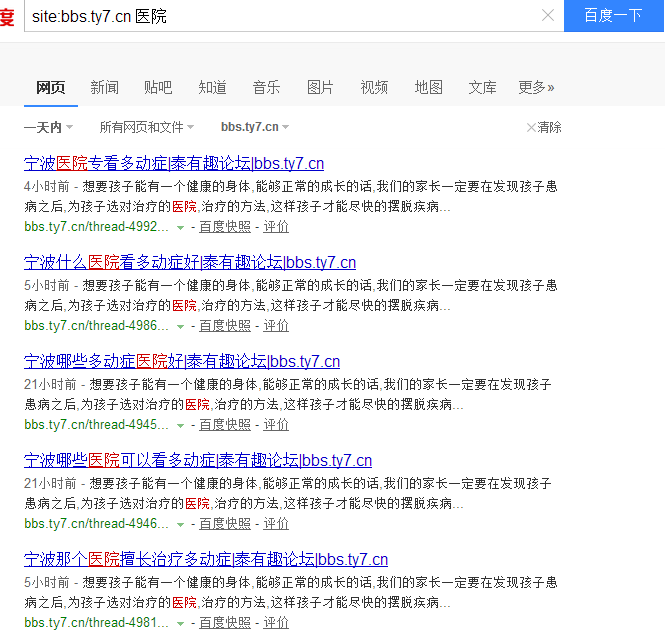Open result 宁波医院专看多动症
665x639 pixels.
(x=174, y=163)
